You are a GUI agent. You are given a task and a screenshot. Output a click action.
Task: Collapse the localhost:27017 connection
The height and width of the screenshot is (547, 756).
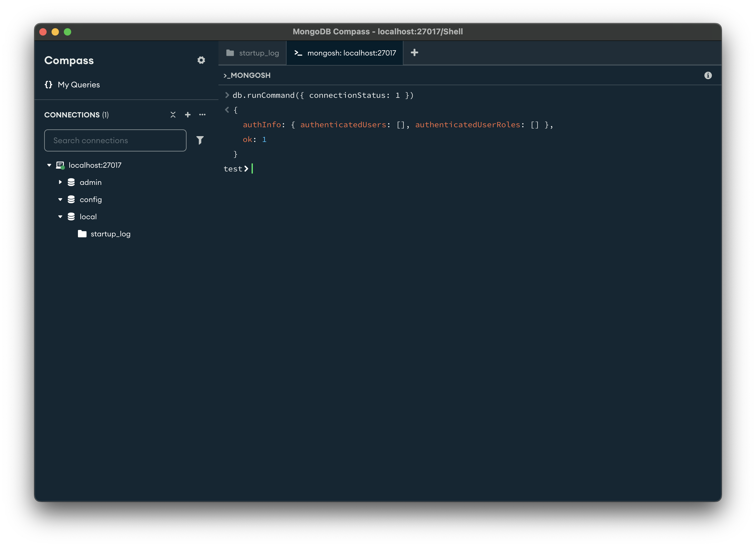pos(49,165)
